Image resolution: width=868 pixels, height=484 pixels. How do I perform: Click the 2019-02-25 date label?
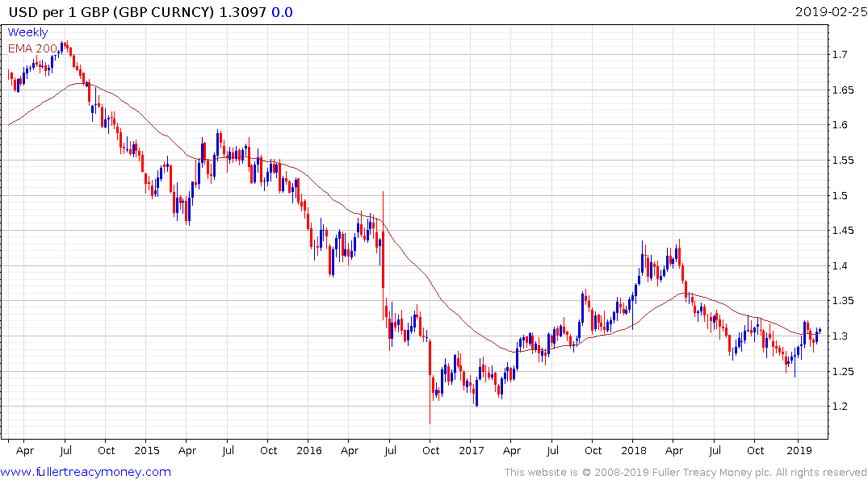point(831,11)
